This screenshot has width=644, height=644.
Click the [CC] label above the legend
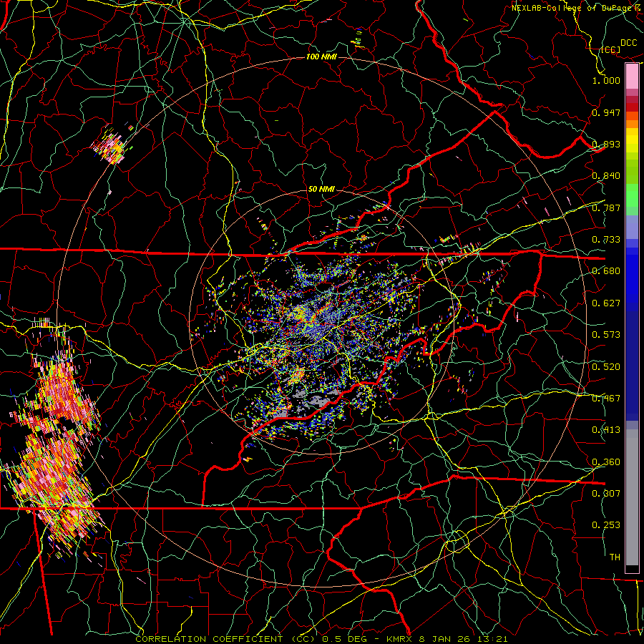610,49
